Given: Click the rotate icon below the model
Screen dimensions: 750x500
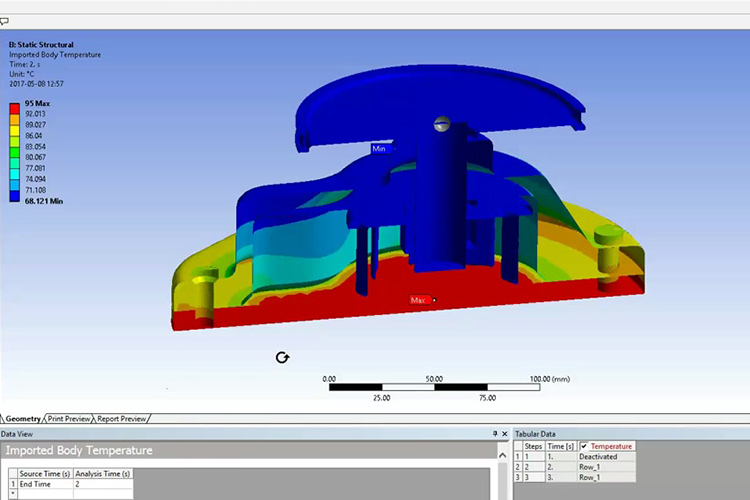Looking at the screenshot, I should (282, 358).
